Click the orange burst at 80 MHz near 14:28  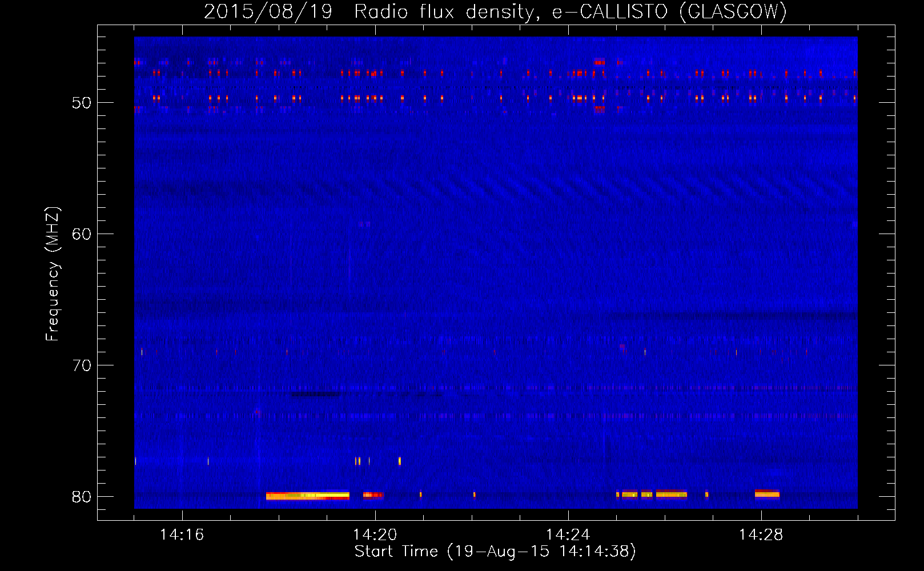767,494
